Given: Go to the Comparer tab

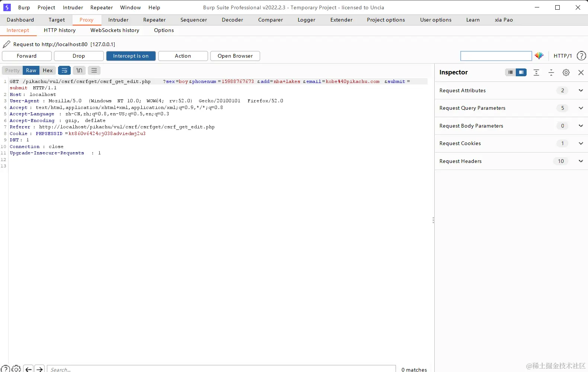Looking at the screenshot, I should click(271, 20).
